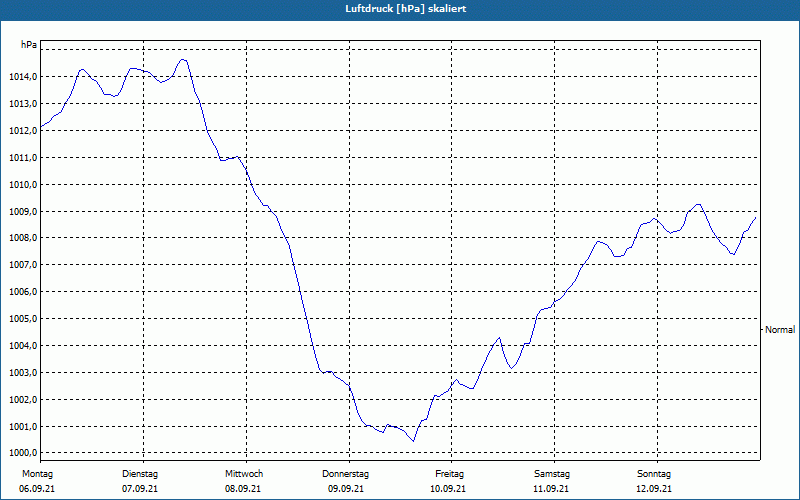
Task: Select the 'Donnerstag' day label
Action: pyautogui.click(x=345, y=474)
